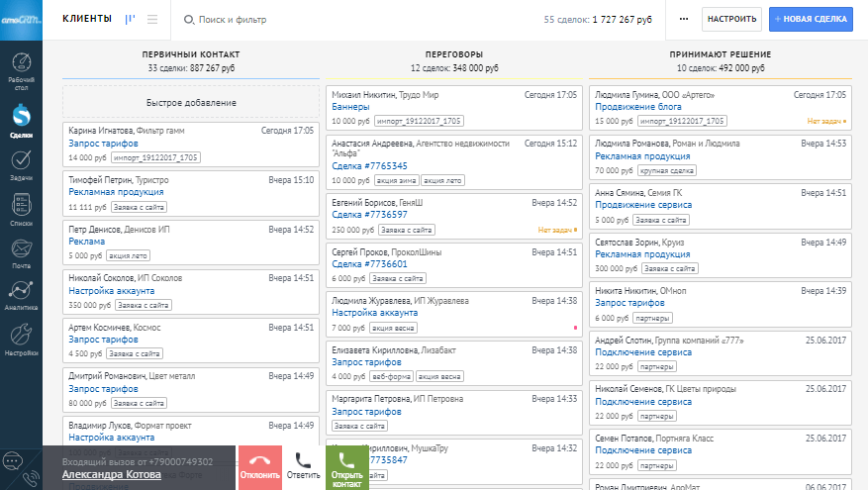The height and width of the screenshot is (490, 868).
Task: Switch to list view layout
Action: coord(152,19)
